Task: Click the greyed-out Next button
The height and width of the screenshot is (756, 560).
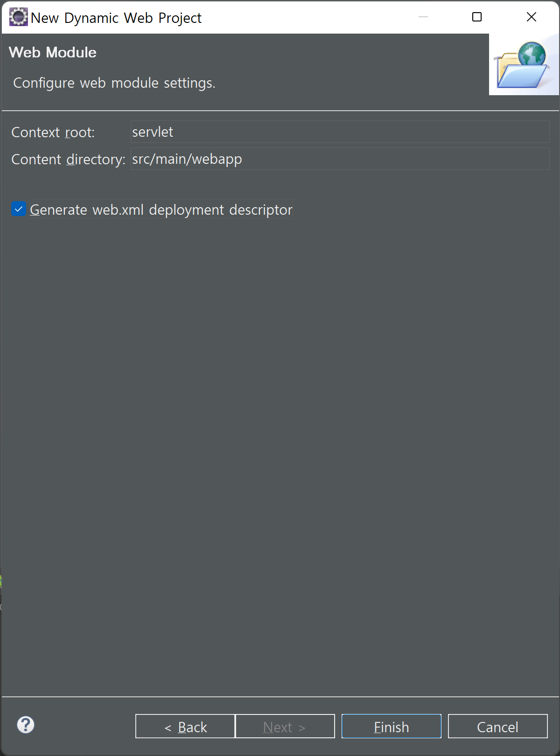Action: pyautogui.click(x=285, y=727)
